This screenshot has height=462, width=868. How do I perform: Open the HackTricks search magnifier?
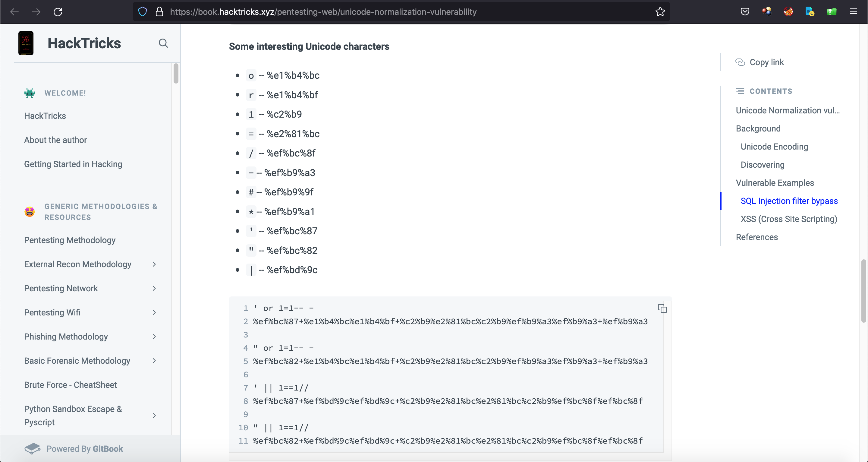pyautogui.click(x=163, y=43)
